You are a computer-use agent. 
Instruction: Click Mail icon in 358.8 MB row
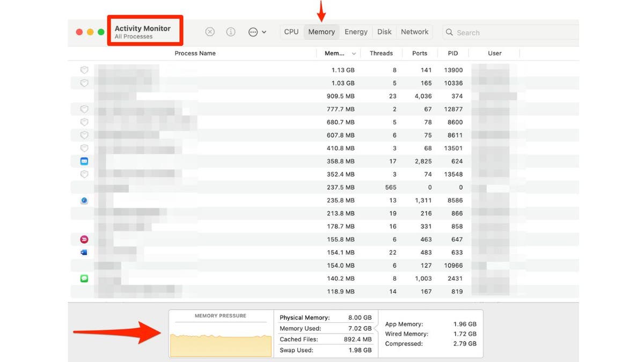(x=84, y=161)
